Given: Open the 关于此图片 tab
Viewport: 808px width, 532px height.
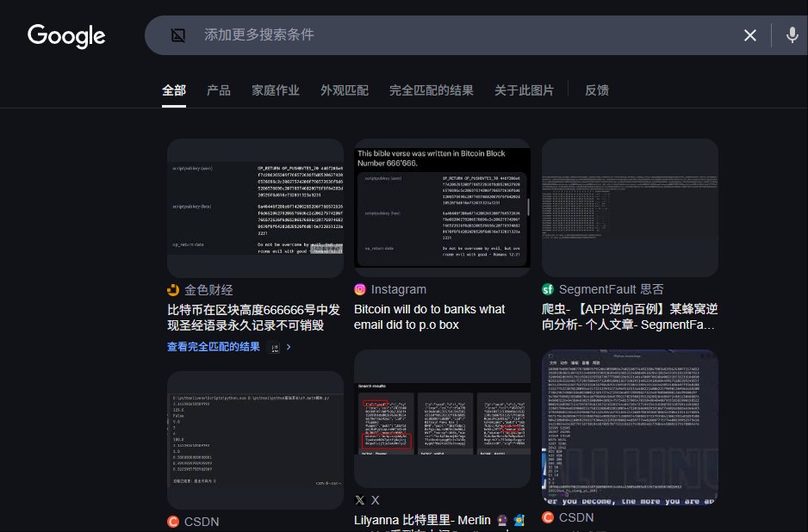Looking at the screenshot, I should click(x=524, y=90).
